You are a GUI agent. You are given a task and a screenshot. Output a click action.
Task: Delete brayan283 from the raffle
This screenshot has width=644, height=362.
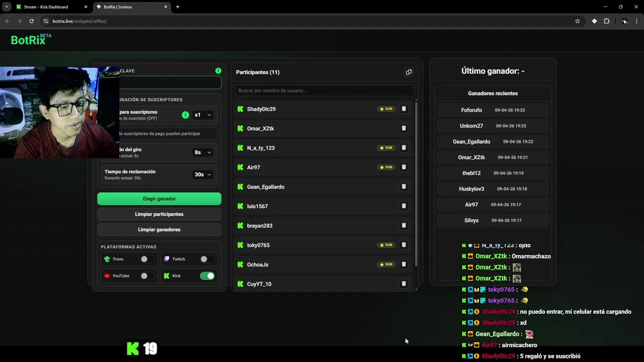coord(404,225)
